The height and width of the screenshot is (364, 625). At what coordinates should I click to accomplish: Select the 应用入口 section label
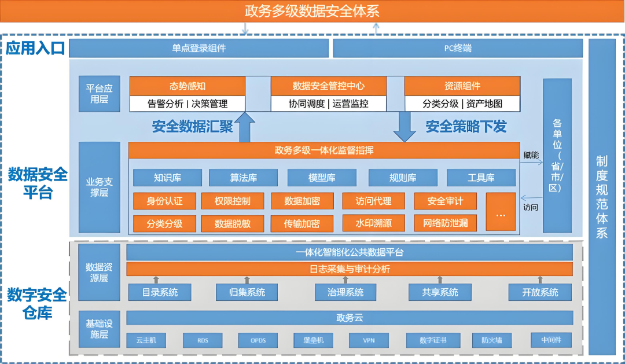click(x=35, y=48)
